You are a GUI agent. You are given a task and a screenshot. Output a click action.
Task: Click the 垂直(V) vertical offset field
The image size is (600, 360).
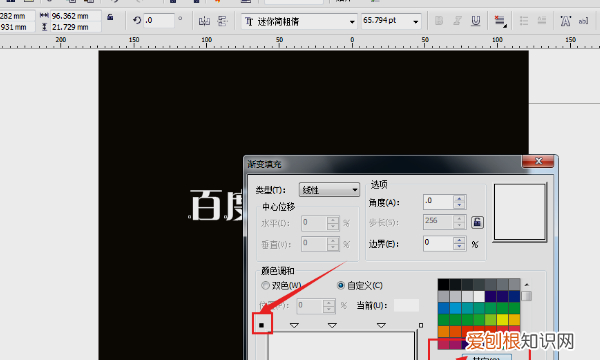(314, 244)
